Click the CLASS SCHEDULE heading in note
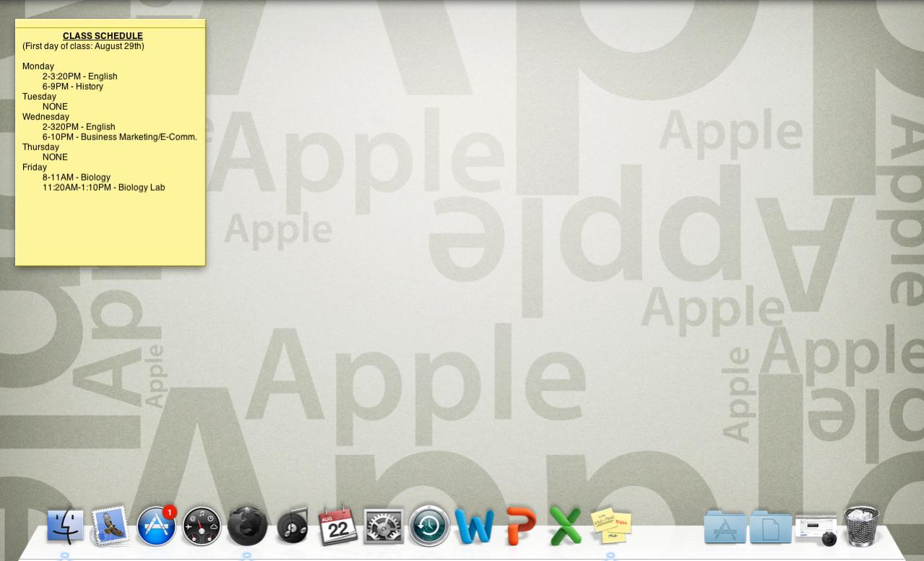The image size is (924, 561). pos(103,36)
